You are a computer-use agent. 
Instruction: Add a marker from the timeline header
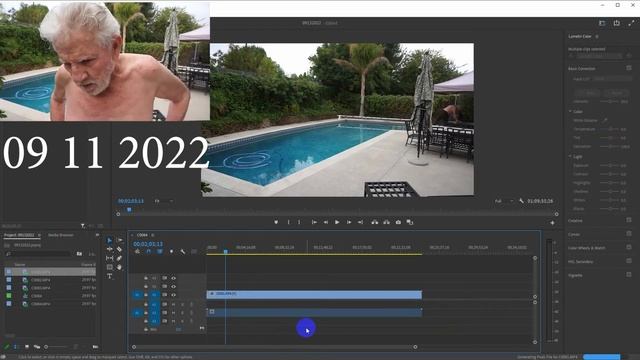171,251
